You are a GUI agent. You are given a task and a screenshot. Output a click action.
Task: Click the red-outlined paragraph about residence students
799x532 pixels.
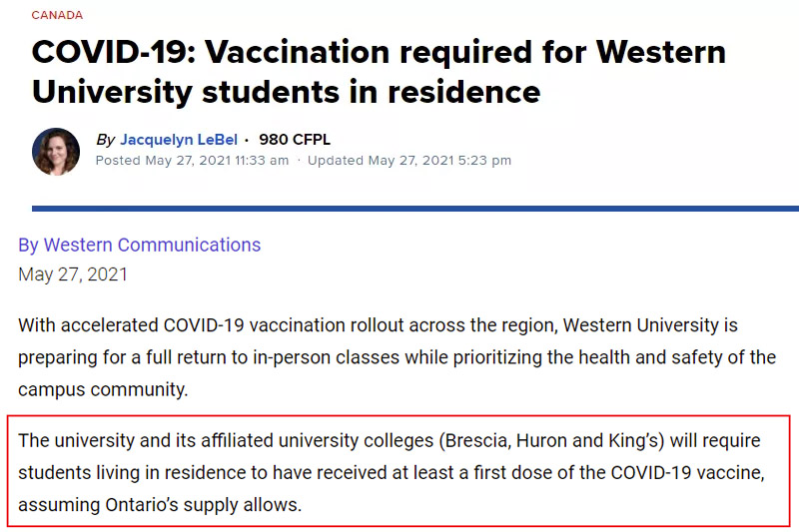399,471
